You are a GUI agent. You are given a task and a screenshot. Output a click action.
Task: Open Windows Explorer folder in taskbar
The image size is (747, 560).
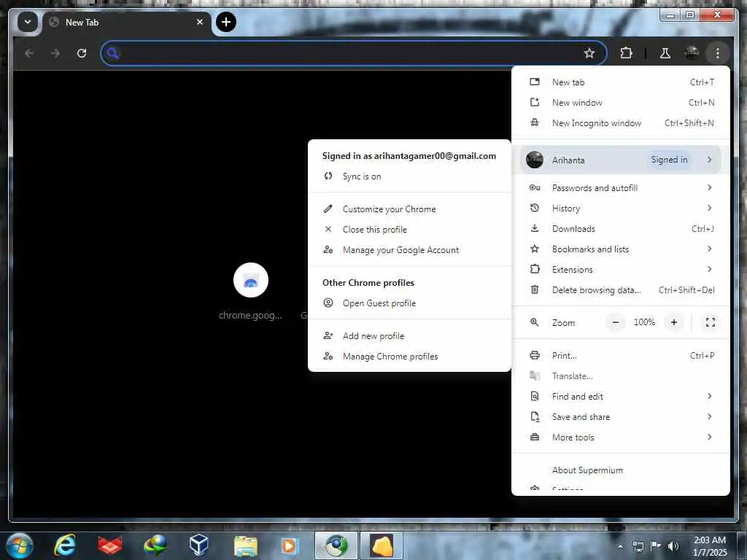245,545
